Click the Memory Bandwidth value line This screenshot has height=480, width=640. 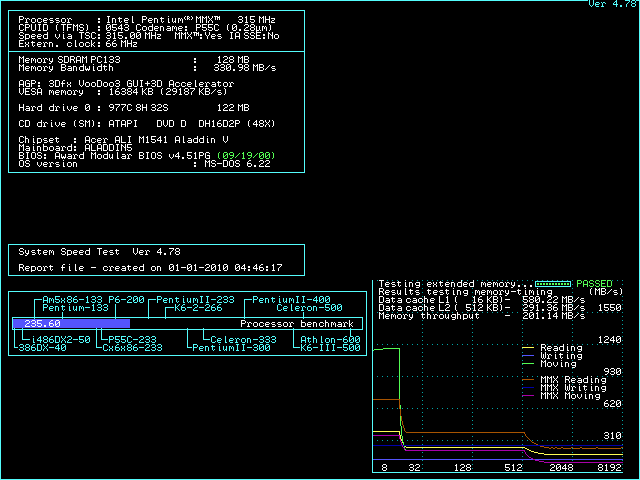click(x=134, y=68)
